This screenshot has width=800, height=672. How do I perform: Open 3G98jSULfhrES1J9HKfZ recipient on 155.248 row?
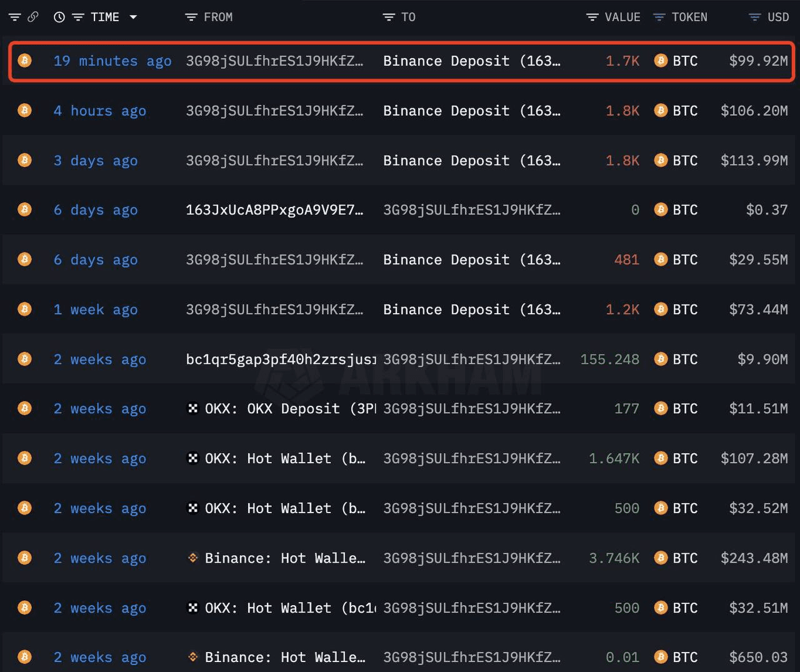pos(472,359)
